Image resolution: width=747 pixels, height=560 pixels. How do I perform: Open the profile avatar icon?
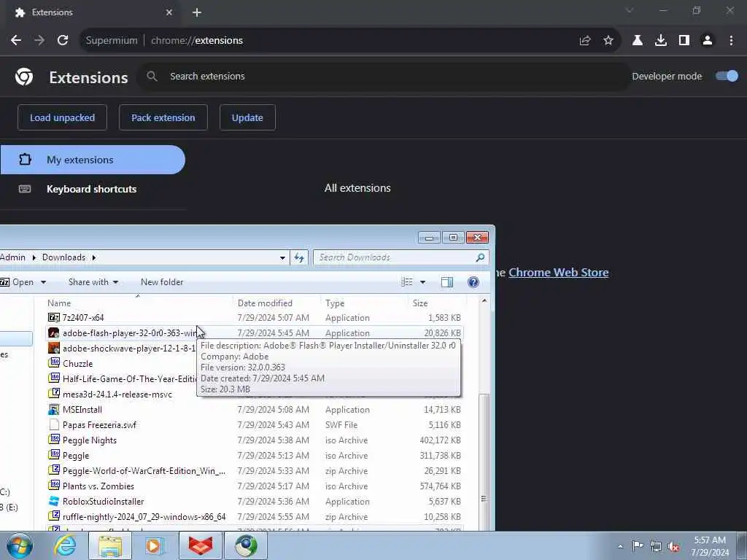coord(708,41)
